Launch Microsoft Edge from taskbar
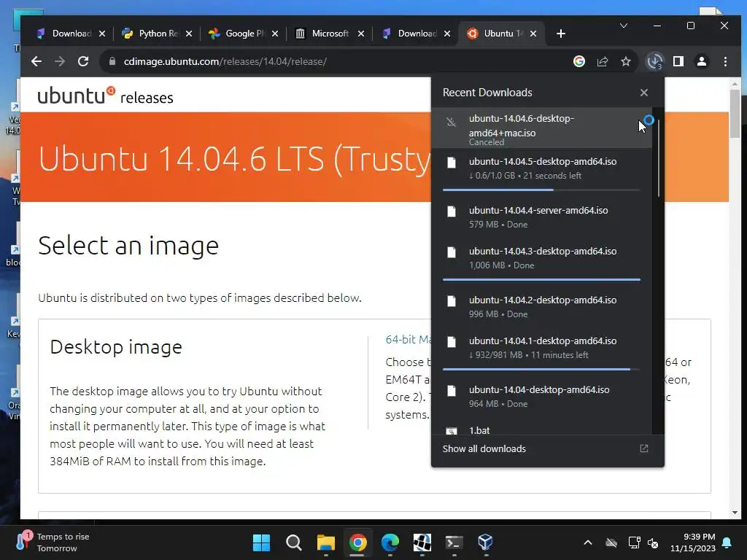Screen dimensions: 747x560 (x=390, y=542)
